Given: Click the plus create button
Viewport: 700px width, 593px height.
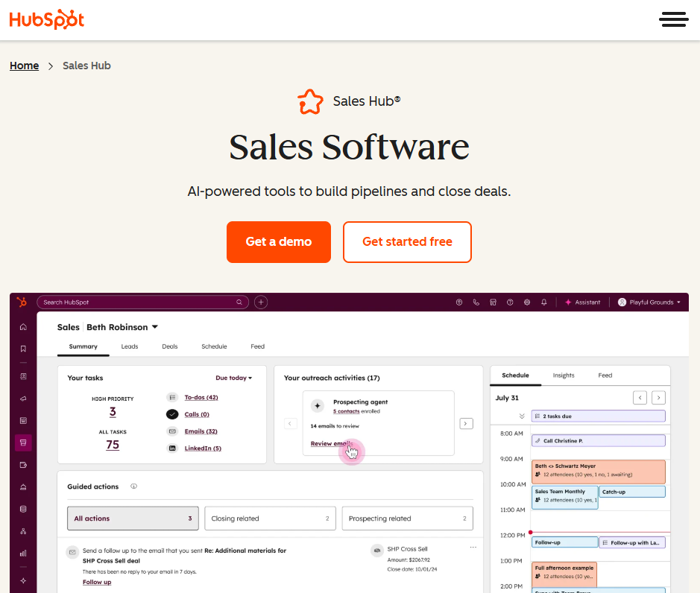Looking at the screenshot, I should pyautogui.click(x=261, y=302).
